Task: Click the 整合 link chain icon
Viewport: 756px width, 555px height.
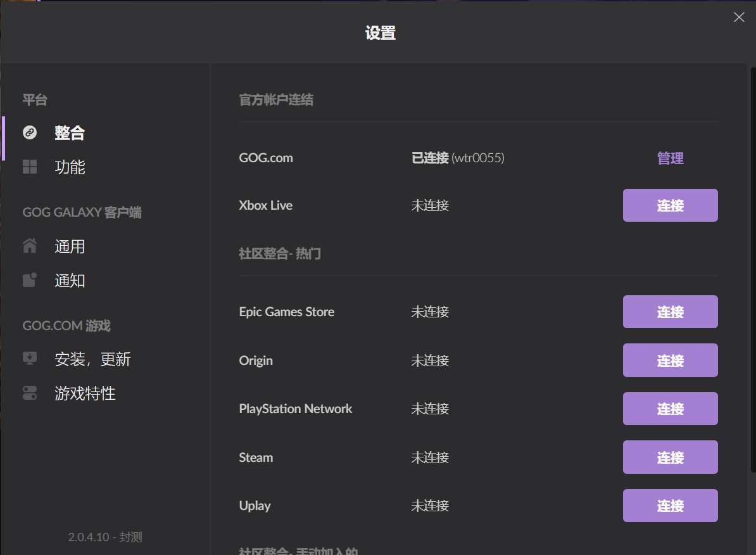Action: (x=30, y=132)
